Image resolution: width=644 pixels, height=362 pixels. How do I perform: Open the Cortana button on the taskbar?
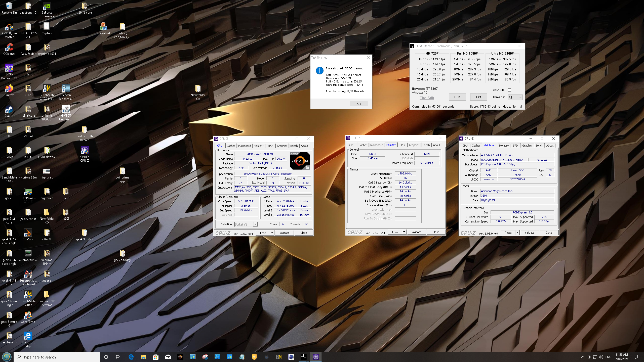106,357
